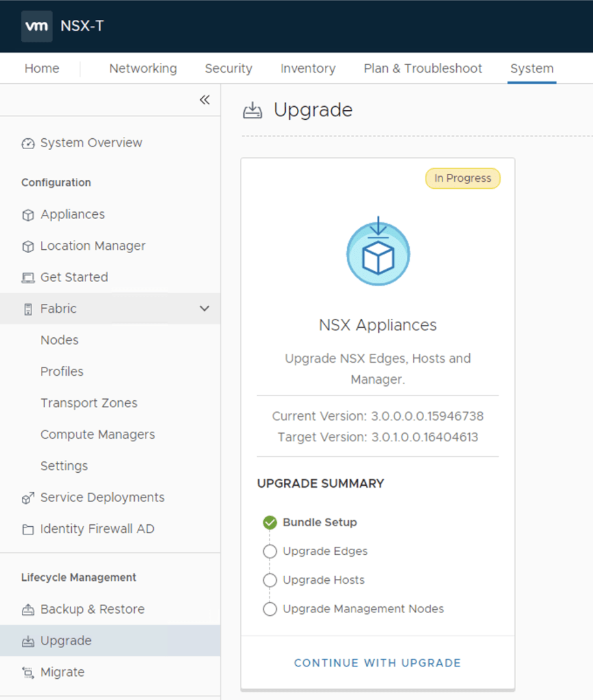The width and height of the screenshot is (593, 700).
Task: Click Continue With Upgrade link
Action: [378, 663]
